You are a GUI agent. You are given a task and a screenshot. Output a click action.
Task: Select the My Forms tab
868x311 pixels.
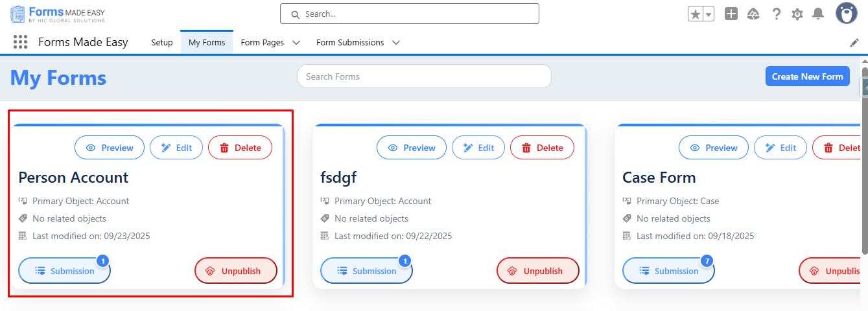pos(207,43)
